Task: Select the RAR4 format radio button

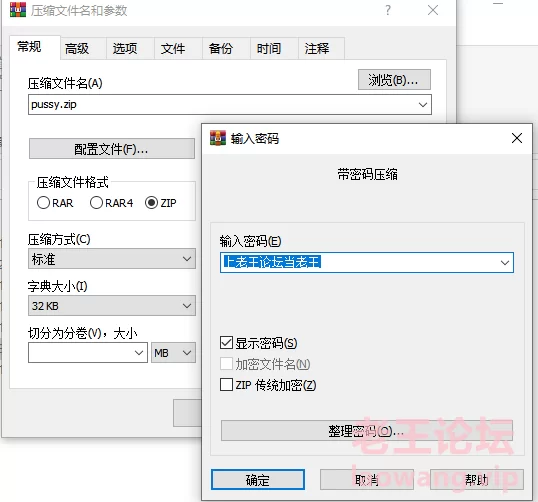Action: pyautogui.click(x=96, y=202)
